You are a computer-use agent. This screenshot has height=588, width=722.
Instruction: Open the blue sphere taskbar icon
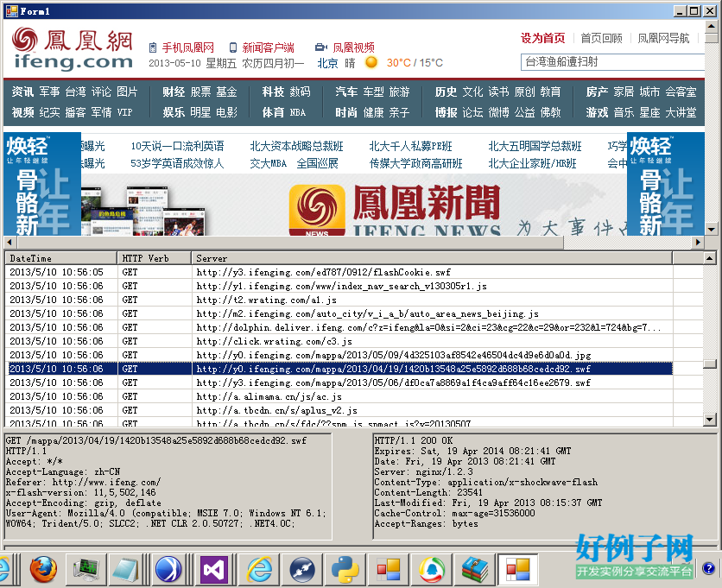pyautogui.click(x=168, y=569)
